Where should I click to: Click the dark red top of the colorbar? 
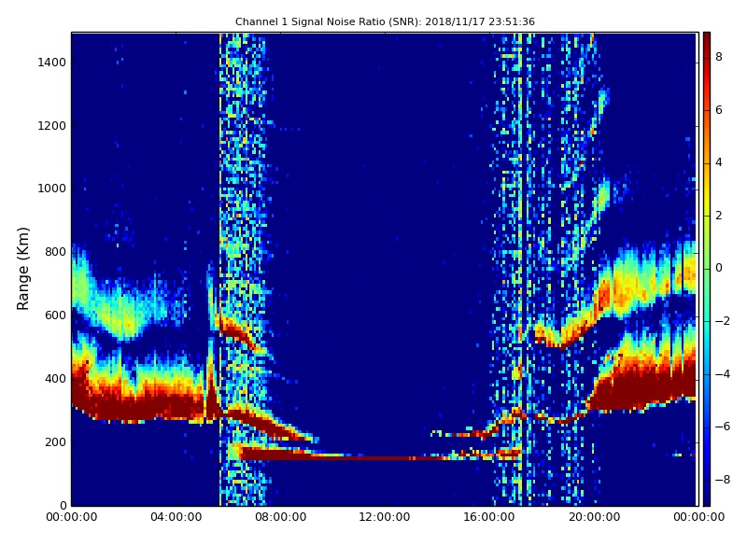point(707,38)
